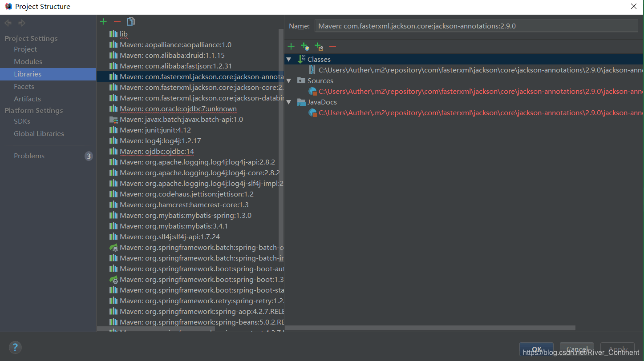Image resolution: width=644 pixels, height=361 pixels.
Task: Select the spring-aop:4.2.7 library row
Action: [190, 311]
